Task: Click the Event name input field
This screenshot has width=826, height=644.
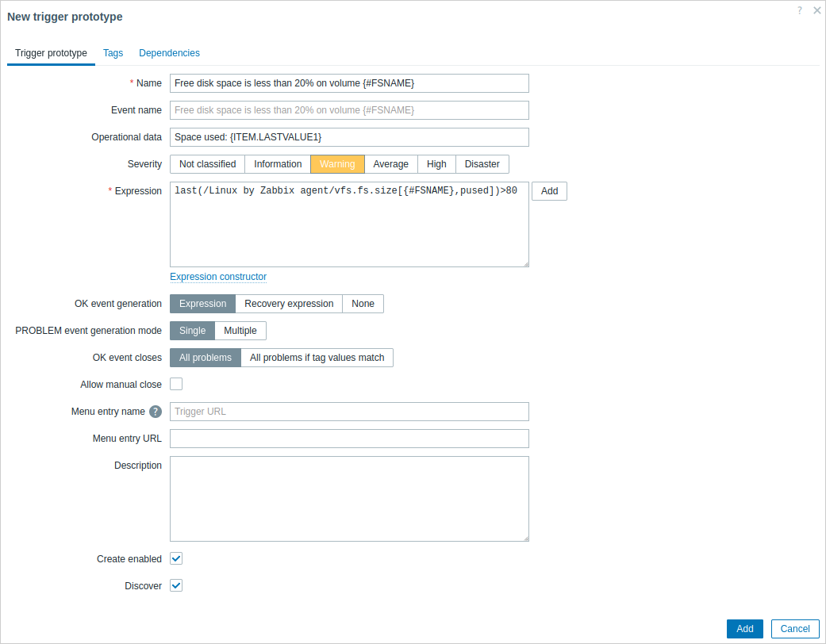Action: tap(349, 110)
